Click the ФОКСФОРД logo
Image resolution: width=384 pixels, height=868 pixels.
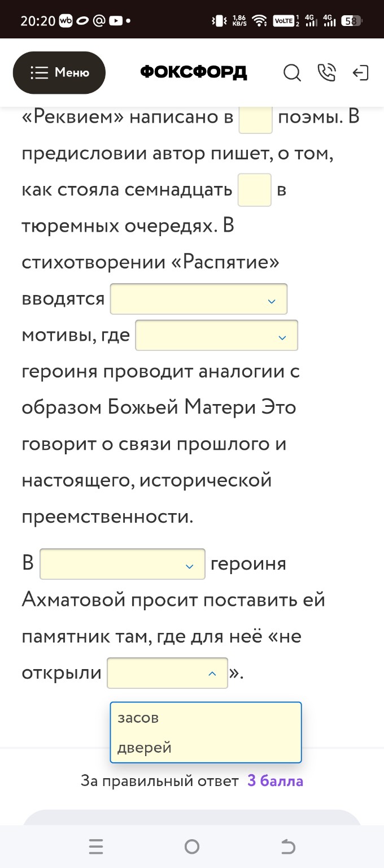point(193,72)
